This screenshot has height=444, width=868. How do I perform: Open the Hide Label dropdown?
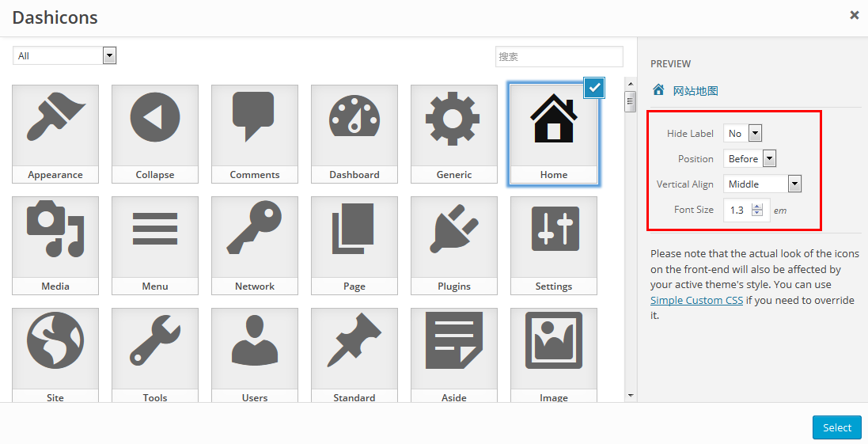(x=743, y=134)
